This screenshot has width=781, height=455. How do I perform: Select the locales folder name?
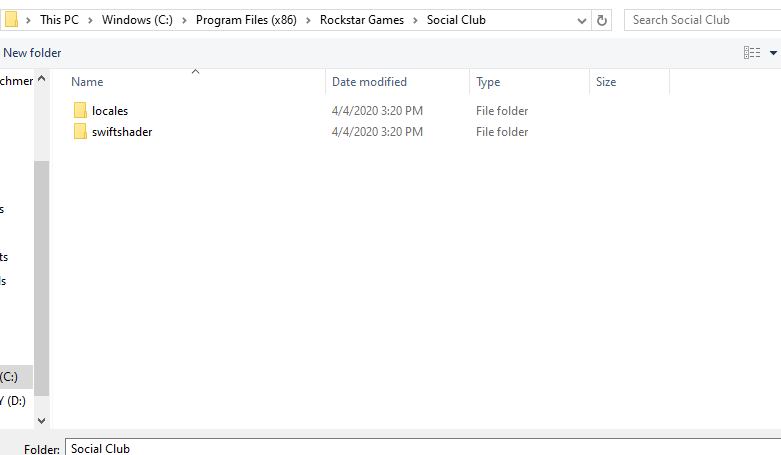point(110,111)
